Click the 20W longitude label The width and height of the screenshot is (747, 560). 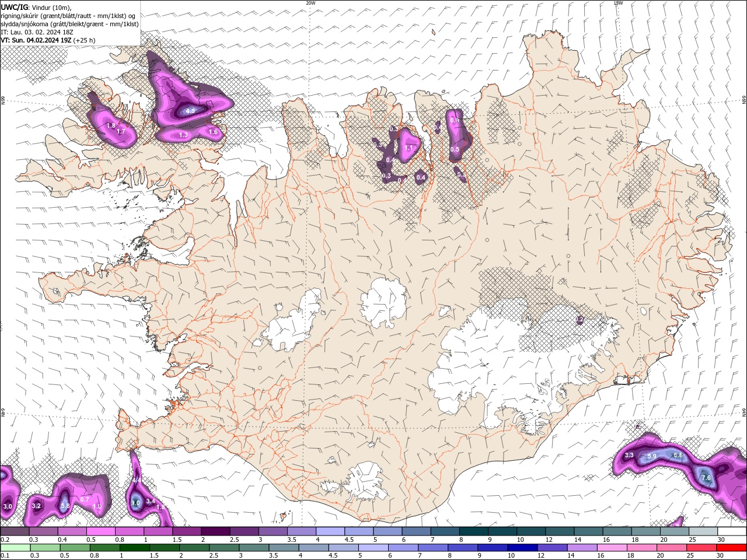coord(311,3)
